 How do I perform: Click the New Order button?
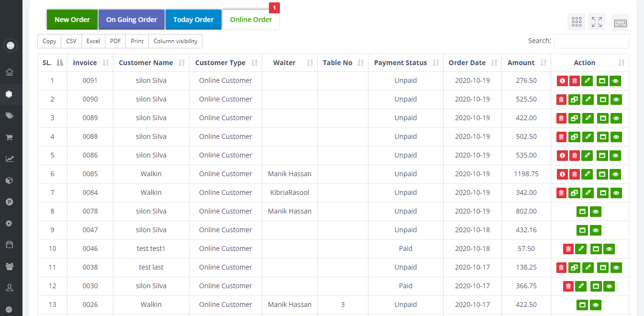point(72,20)
